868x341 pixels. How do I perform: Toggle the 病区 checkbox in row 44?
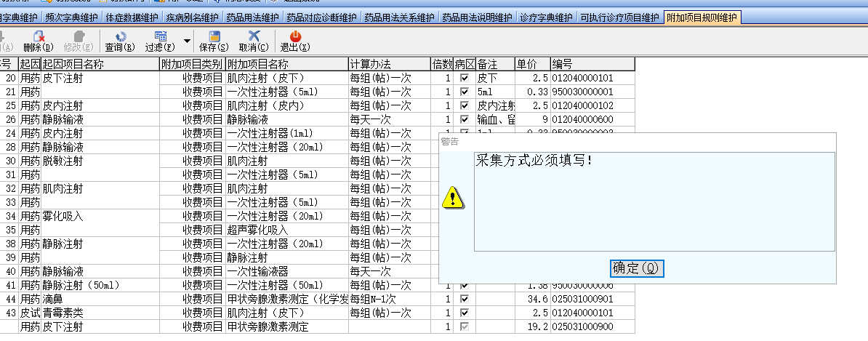pyautogui.click(x=465, y=300)
